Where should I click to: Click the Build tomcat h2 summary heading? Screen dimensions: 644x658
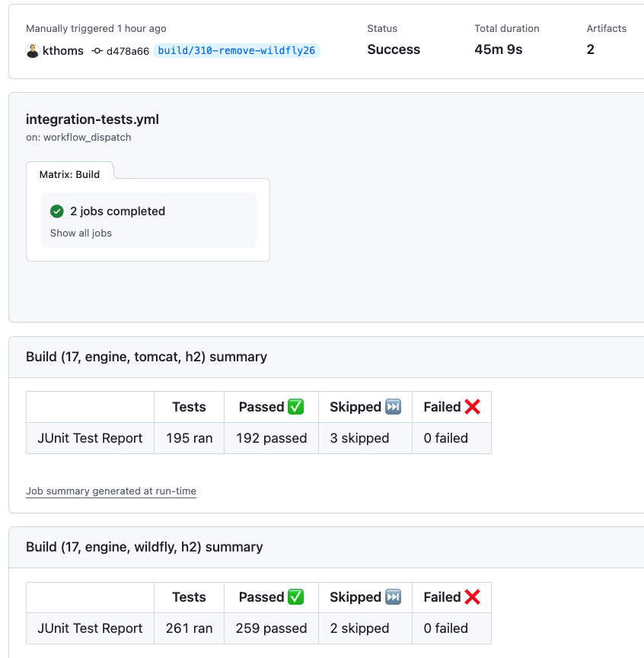pyautogui.click(x=146, y=357)
